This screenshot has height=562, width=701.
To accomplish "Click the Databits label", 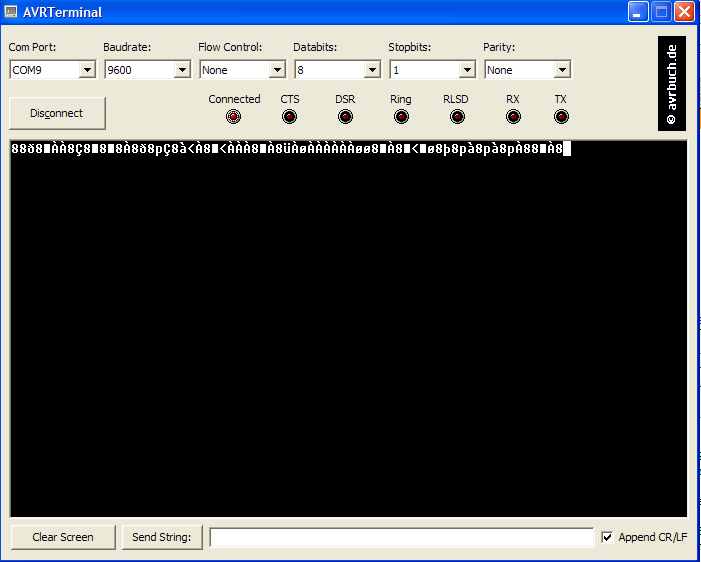I will [x=315, y=47].
